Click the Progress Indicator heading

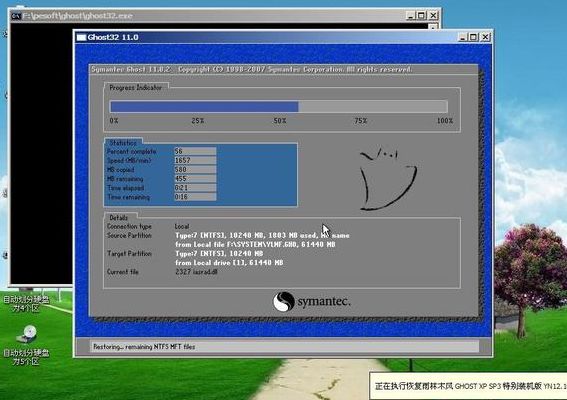coord(136,88)
